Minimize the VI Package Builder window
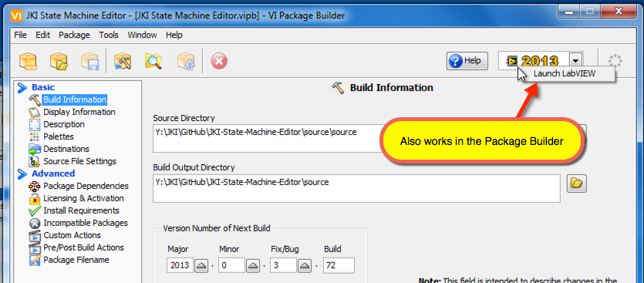 (568, 11)
